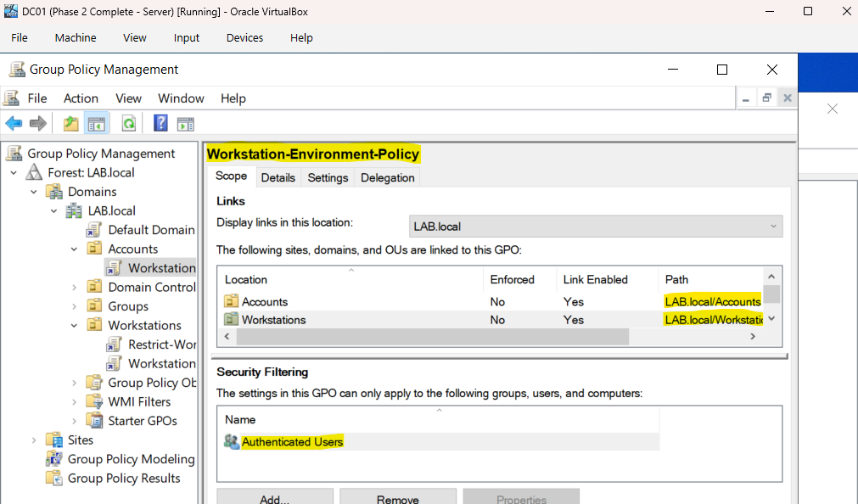Screen dimensions: 858x504
Task: Expand the Domain Controllers OU
Action: [x=74, y=288]
